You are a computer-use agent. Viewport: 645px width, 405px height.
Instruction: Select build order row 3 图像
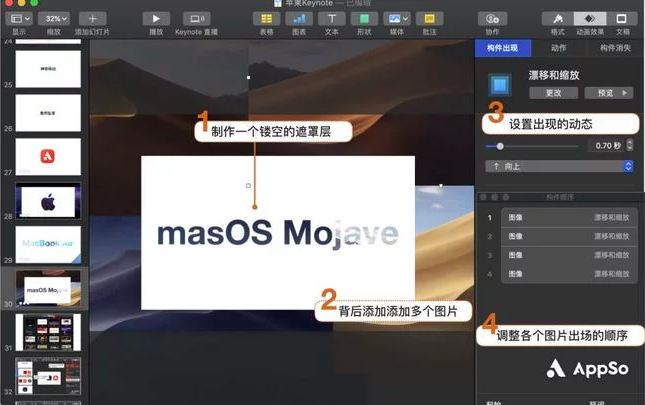pos(569,255)
